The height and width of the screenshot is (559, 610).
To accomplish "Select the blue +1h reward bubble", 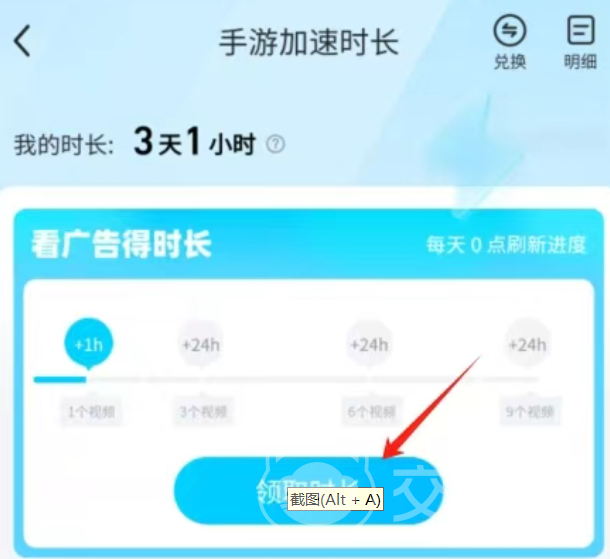I will 89,344.
